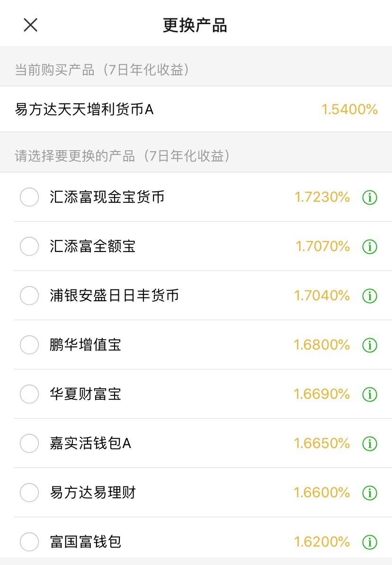Open info icon for 华夏财富宝

[x=369, y=394]
